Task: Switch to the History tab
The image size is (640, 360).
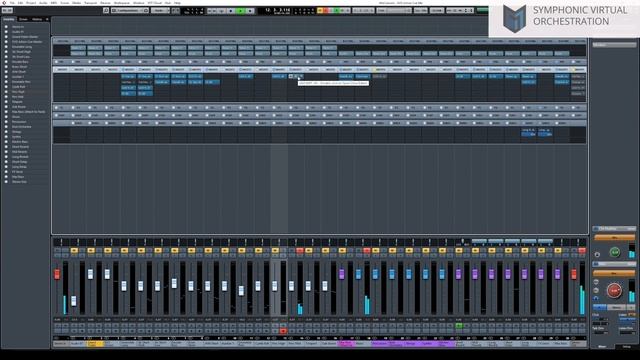Action: 37,19
